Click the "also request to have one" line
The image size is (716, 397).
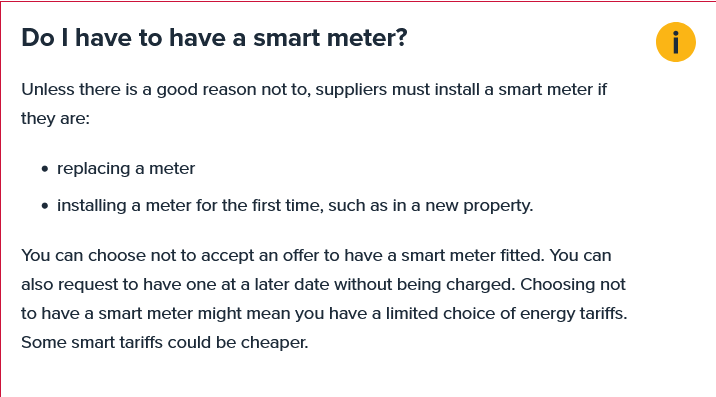click(323, 285)
